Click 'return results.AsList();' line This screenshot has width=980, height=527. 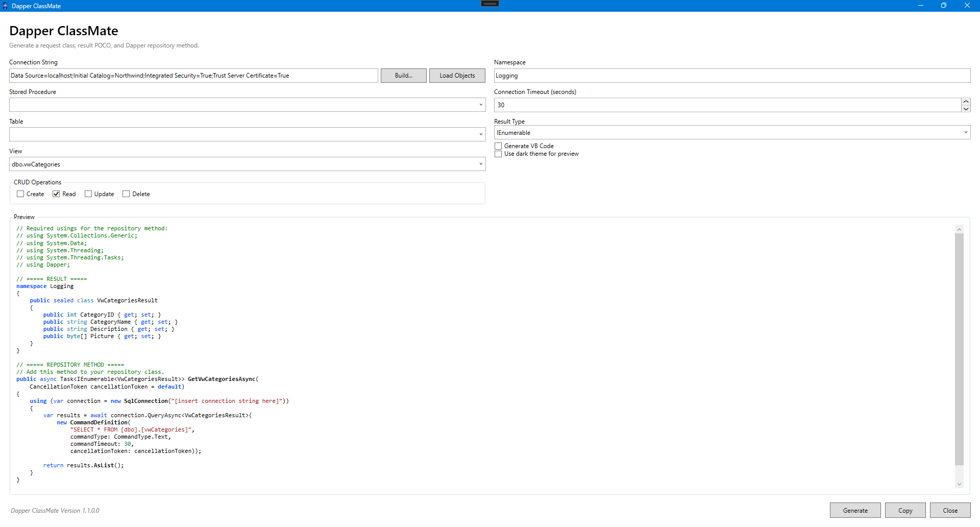click(84, 465)
